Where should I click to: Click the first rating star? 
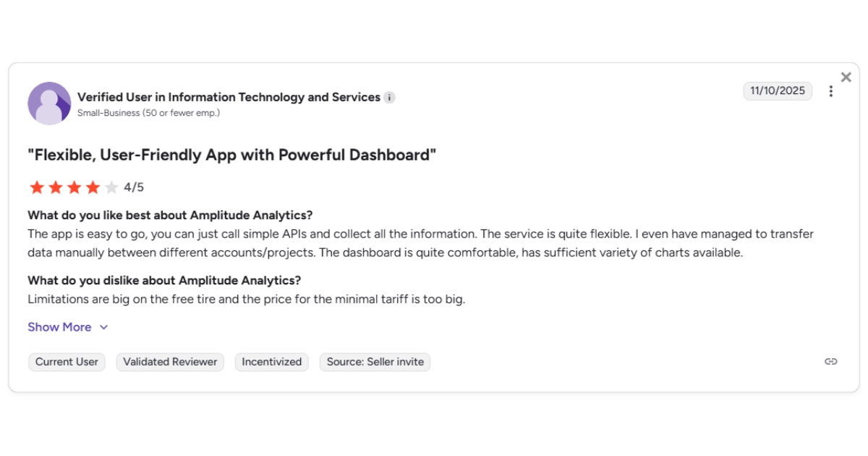pyautogui.click(x=36, y=188)
